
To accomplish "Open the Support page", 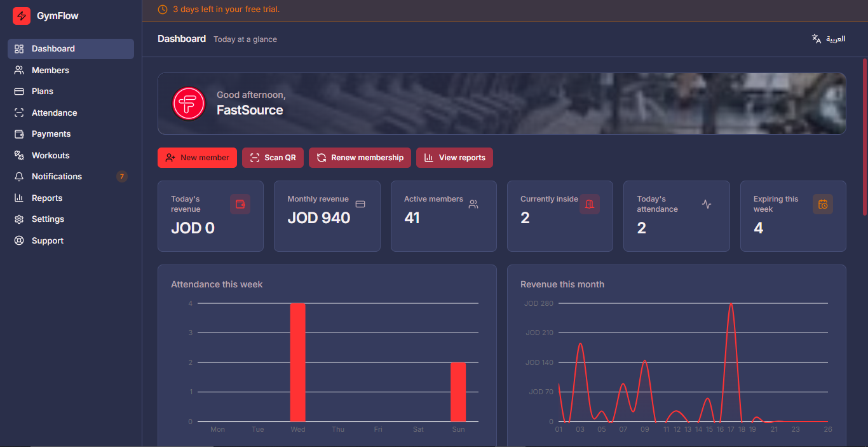I will [71, 240].
